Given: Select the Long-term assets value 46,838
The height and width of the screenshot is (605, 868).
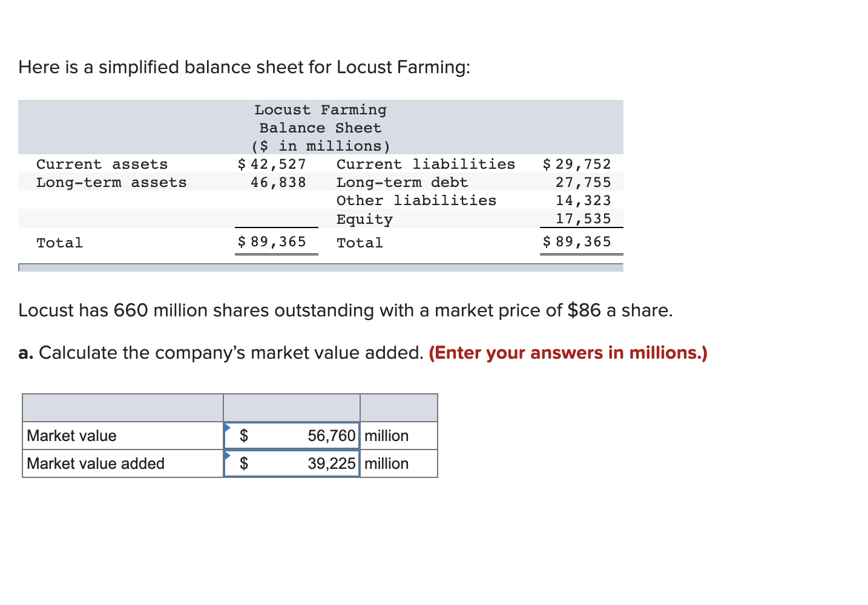Looking at the screenshot, I should (x=280, y=182).
